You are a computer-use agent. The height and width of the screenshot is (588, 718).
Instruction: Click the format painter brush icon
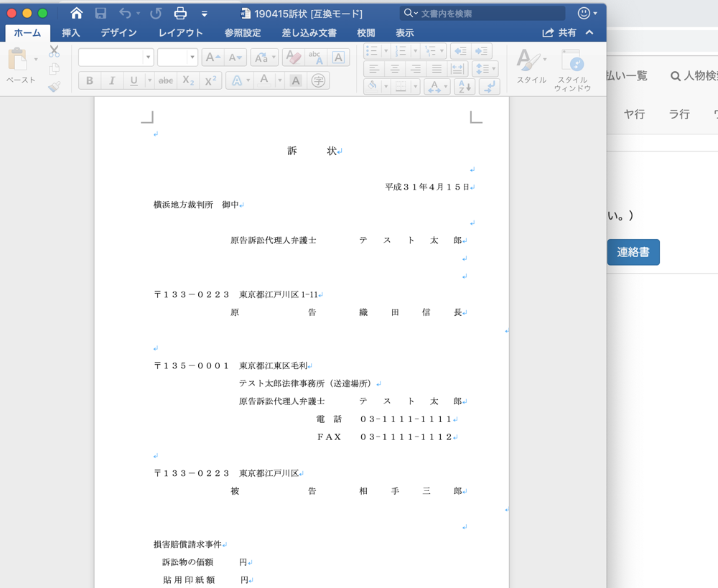pyautogui.click(x=55, y=87)
